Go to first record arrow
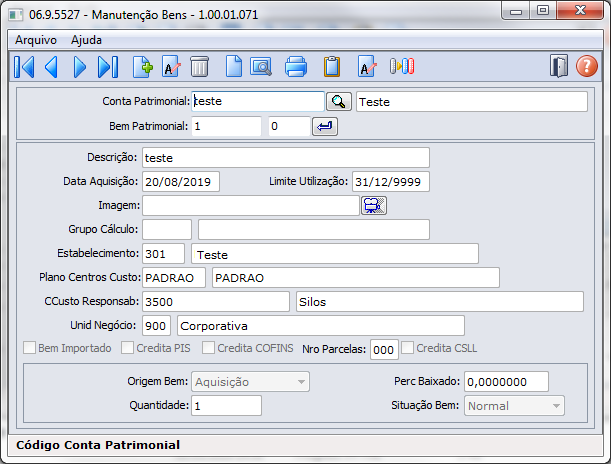Image resolution: width=611 pixels, height=464 pixels. pos(24,67)
